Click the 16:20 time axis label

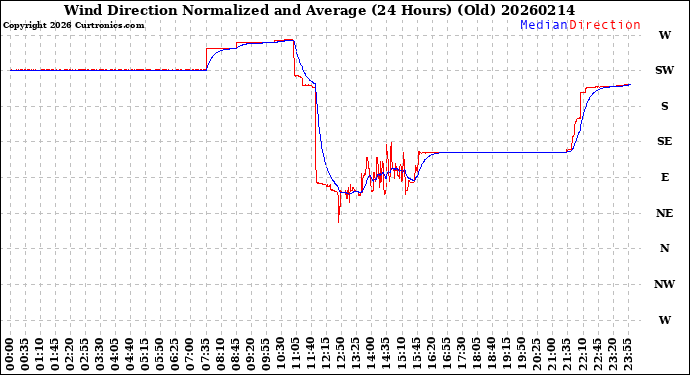click(x=431, y=355)
